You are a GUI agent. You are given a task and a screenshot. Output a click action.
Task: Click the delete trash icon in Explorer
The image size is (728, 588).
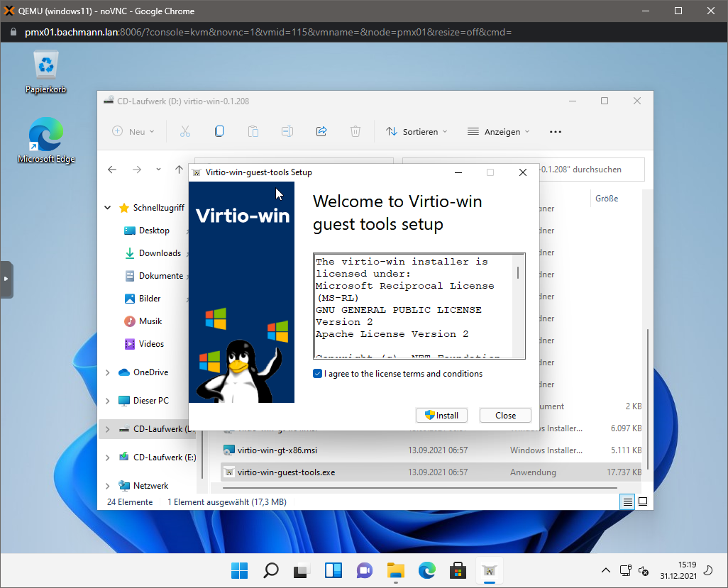(355, 132)
